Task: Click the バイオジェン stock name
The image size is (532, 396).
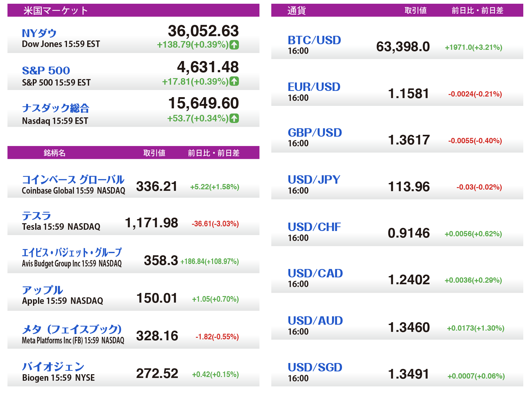Action: tap(53, 367)
